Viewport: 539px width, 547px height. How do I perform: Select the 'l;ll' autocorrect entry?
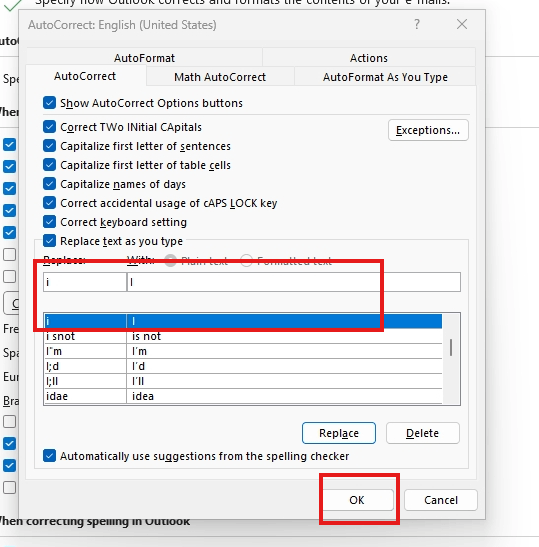click(243, 381)
